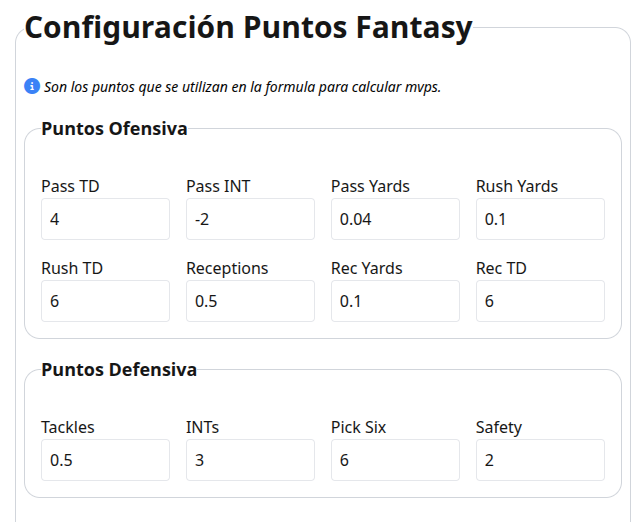This screenshot has width=643, height=522.
Task: Click the Pass Yards input box
Action: tap(395, 219)
